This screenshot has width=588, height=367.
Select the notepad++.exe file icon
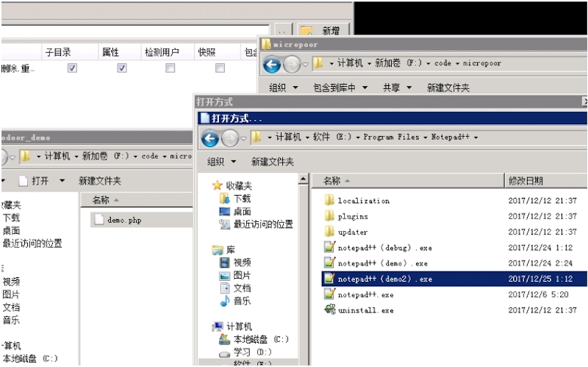tap(329, 294)
